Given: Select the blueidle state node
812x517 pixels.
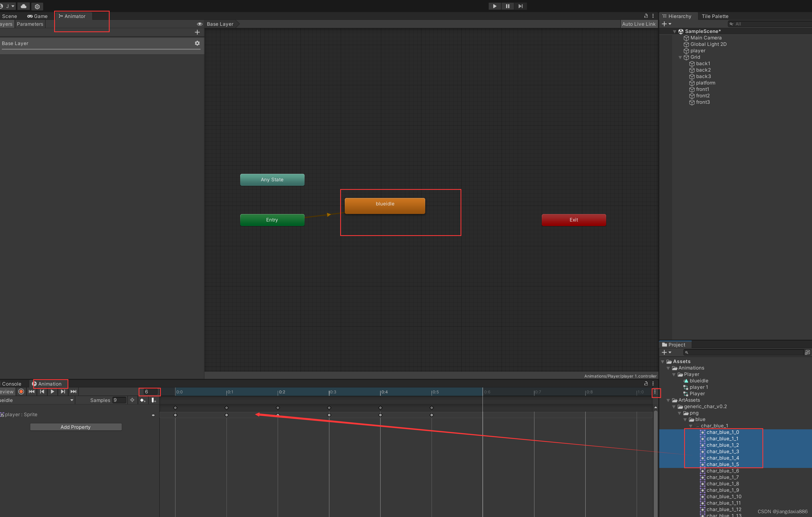Looking at the screenshot, I should [x=384, y=205].
